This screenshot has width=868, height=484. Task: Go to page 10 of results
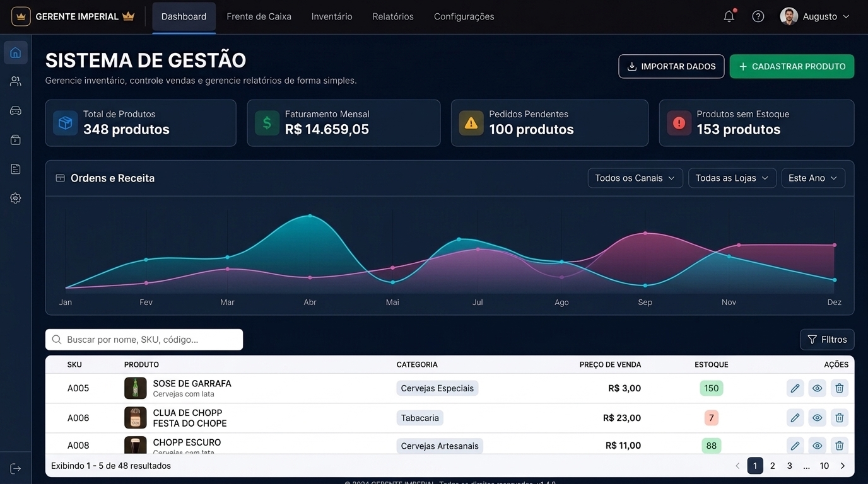[824, 466]
